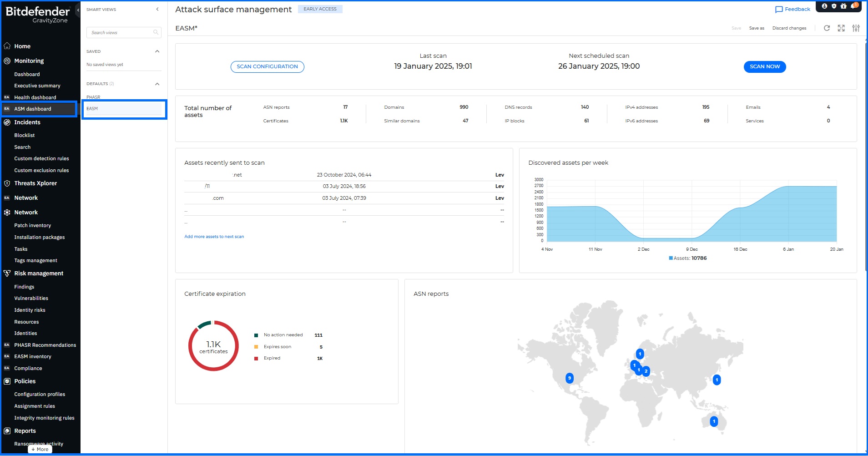
Task: Click the Risk management section icon
Action: click(7, 274)
